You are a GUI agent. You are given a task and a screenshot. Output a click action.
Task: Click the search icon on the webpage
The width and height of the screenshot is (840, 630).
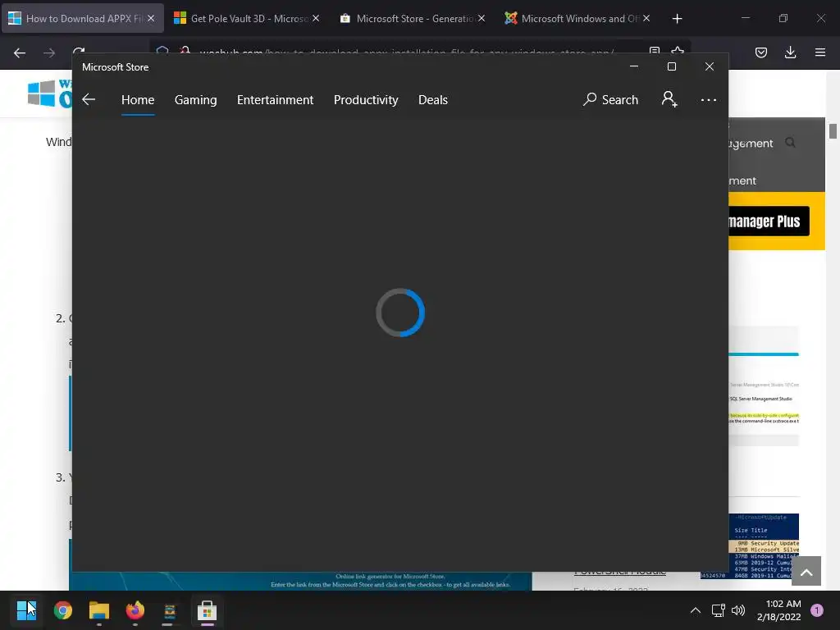(790, 143)
